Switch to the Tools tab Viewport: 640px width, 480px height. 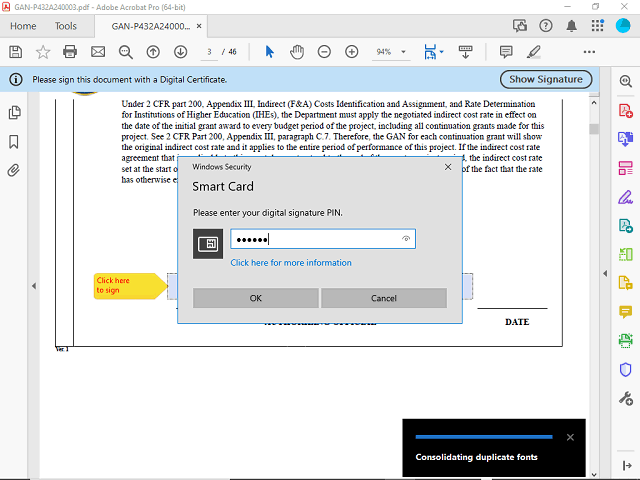click(66, 26)
